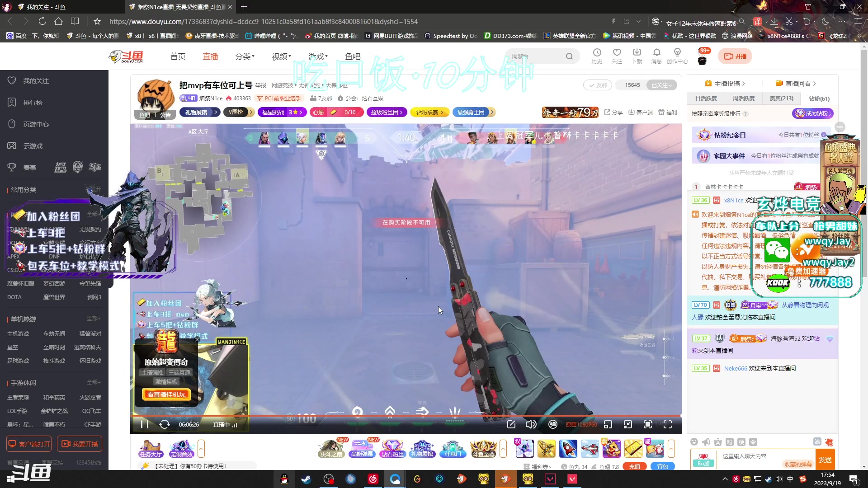Open 主播投稿 link

[725, 84]
